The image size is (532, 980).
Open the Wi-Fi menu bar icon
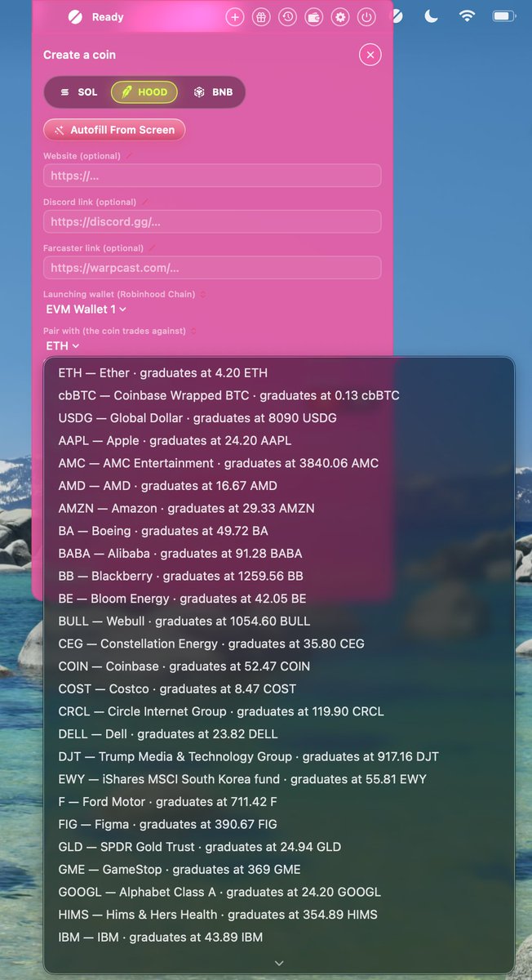467,16
